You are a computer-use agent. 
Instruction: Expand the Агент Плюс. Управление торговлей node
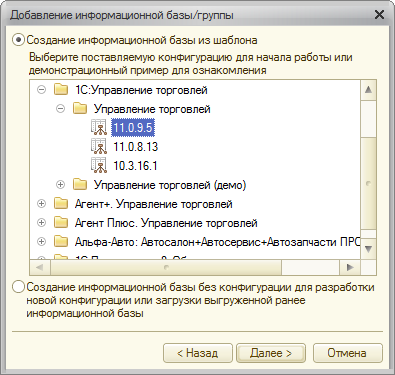41,223
